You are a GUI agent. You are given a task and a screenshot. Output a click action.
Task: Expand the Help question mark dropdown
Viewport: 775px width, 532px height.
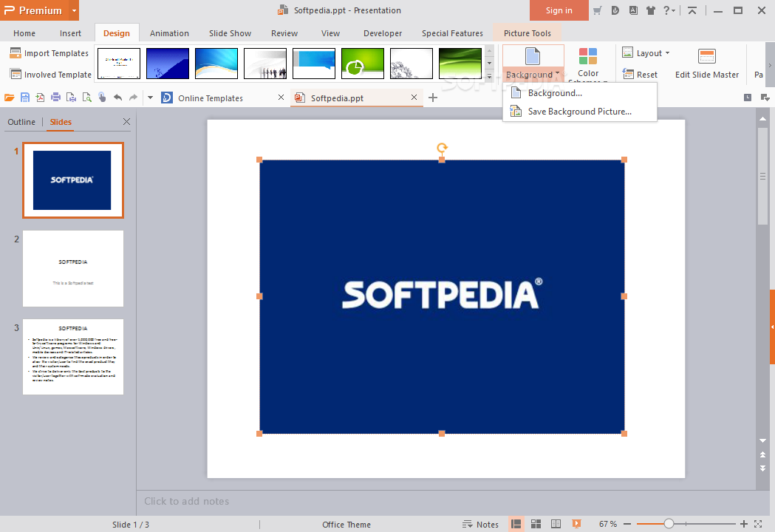(x=669, y=10)
